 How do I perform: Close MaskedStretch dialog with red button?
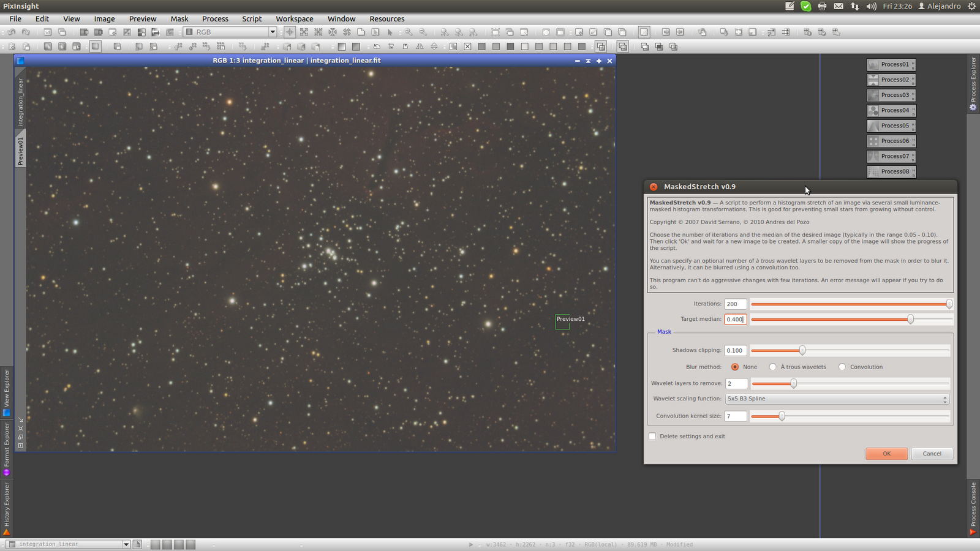click(x=654, y=187)
